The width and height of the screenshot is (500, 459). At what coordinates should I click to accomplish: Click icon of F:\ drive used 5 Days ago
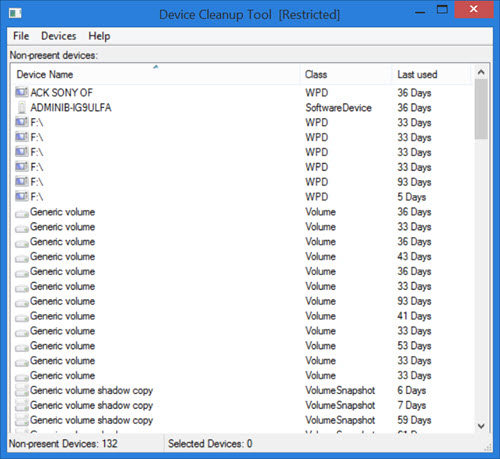(x=22, y=197)
